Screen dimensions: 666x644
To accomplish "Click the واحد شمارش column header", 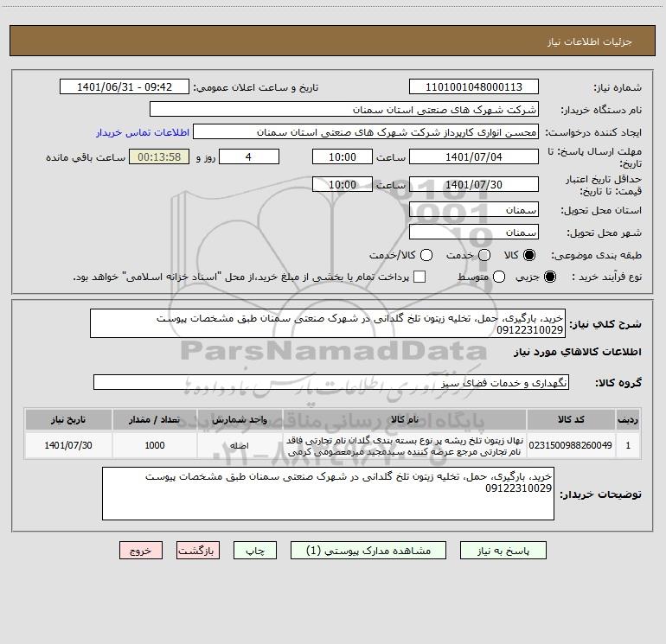I will (240, 419).
